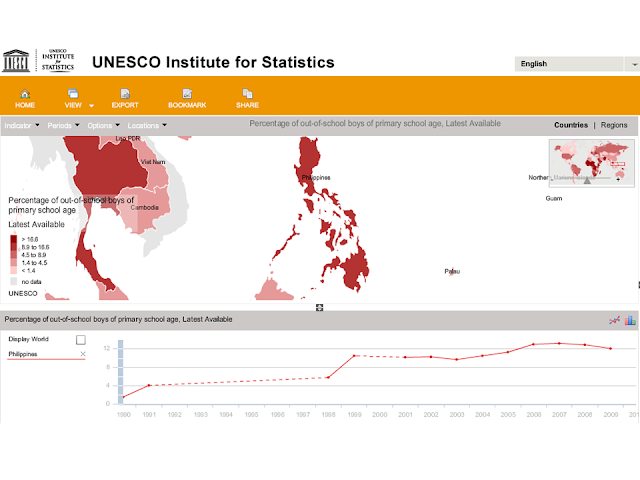Click the HOME toolbar icon
Image resolution: width=640 pixels, height=480 pixels.
25,99
